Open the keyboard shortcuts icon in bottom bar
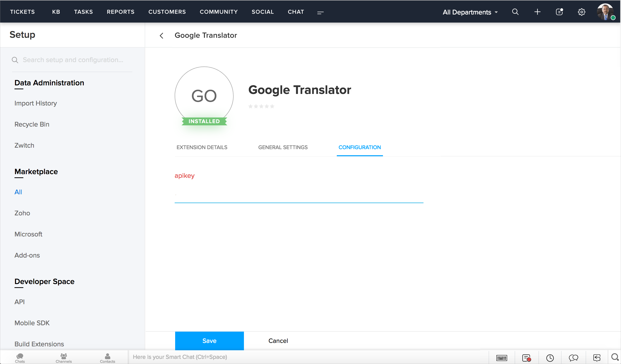Viewport: 621px width, 364px height. pyautogui.click(x=501, y=358)
